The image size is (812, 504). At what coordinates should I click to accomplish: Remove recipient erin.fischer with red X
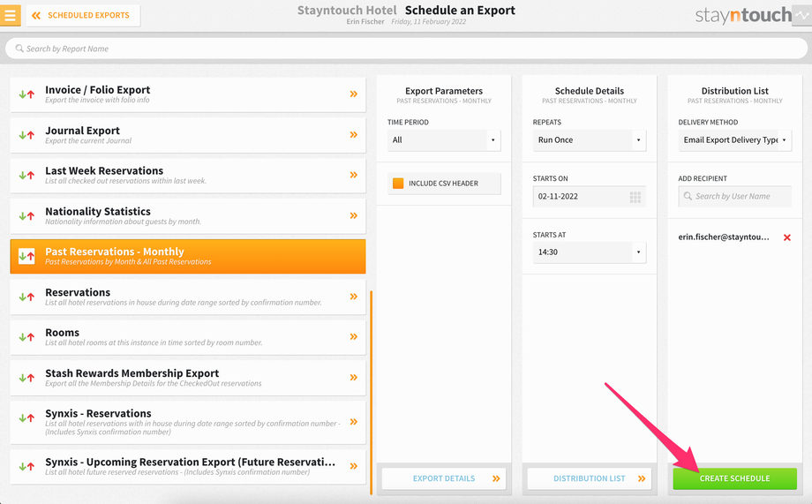tap(787, 237)
